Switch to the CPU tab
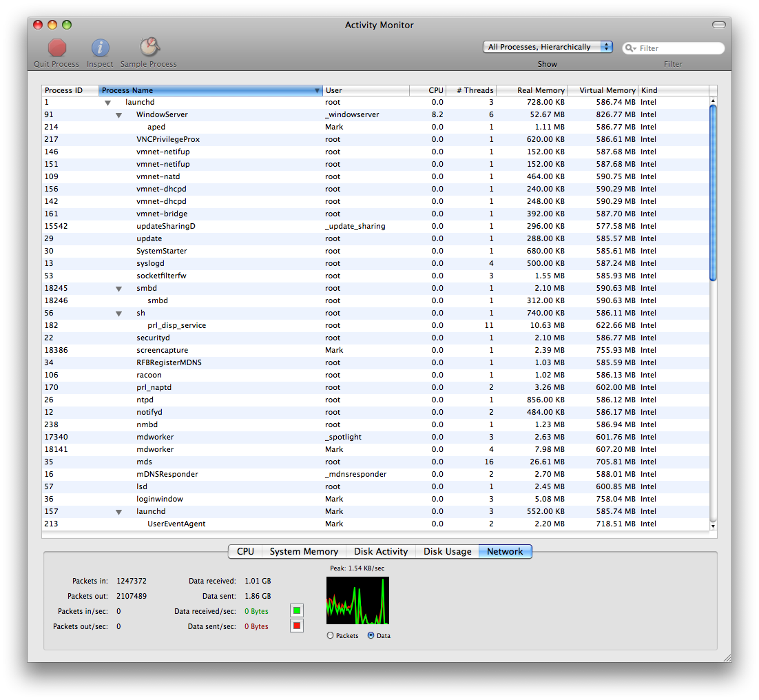759x700 pixels. click(x=245, y=551)
